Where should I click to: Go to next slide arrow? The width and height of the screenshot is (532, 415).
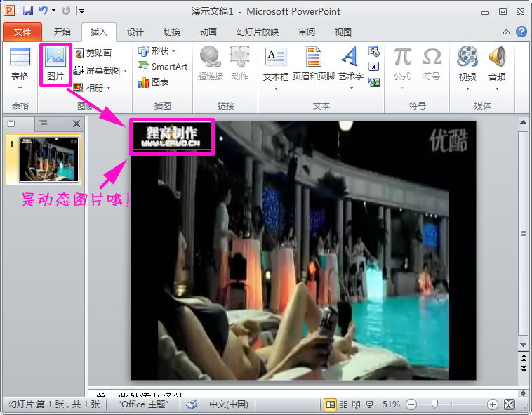pyautogui.click(x=524, y=369)
